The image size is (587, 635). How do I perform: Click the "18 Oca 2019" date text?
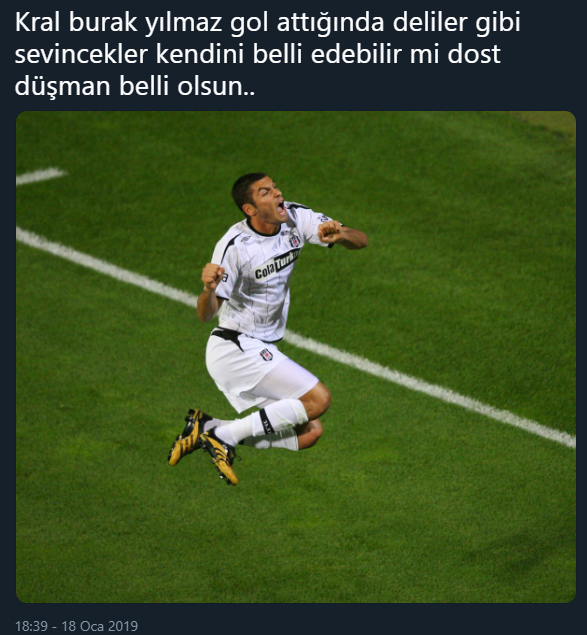pos(100,626)
